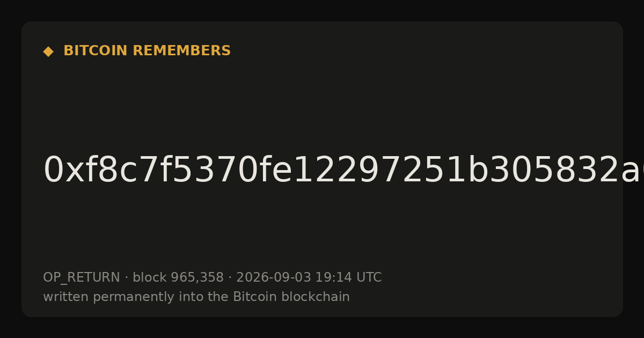This screenshot has width=644, height=338.
Task: Click the word block before 965,358
Action: click(150, 277)
